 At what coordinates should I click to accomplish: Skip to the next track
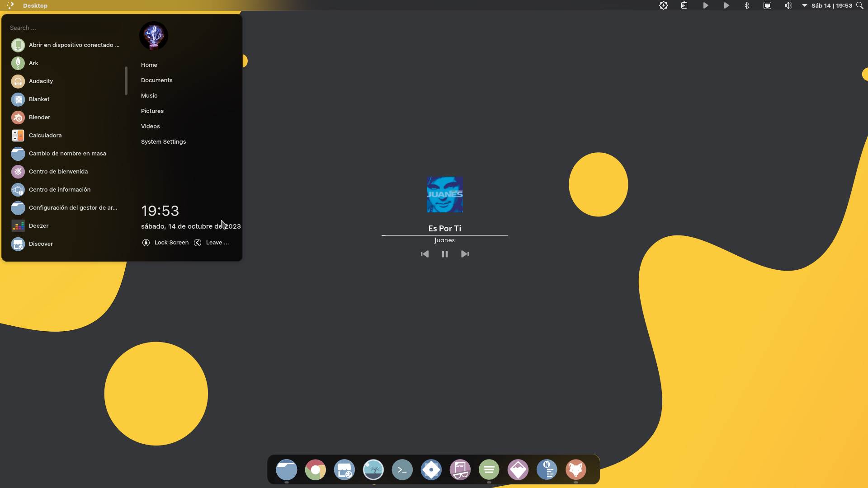[x=465, y=254]
